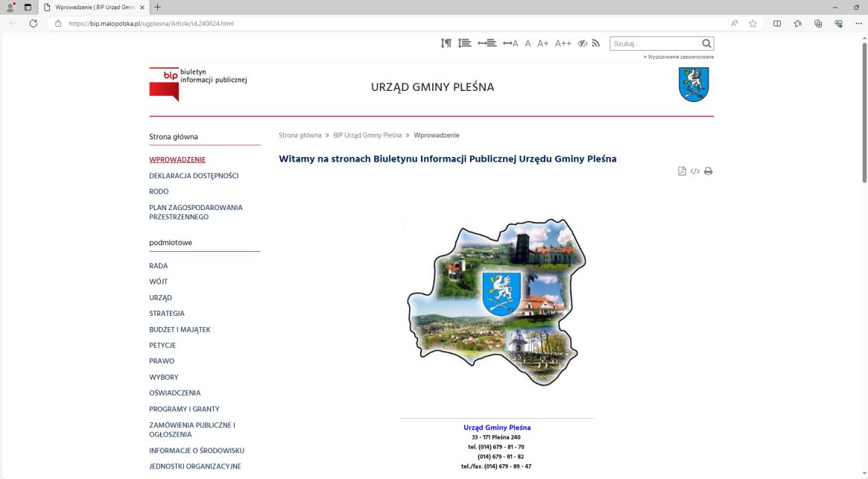The height and width of the screenshot is (479, 868).
Task: Open browser Settings and more menu
Action: coord(858,23)
